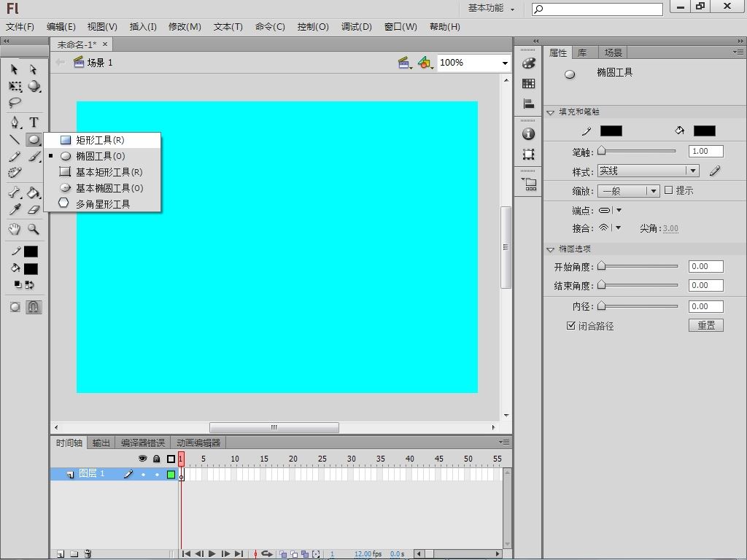The image size is (747, 560).
Task: Select the Brush tool
Action: pos(34,156)
